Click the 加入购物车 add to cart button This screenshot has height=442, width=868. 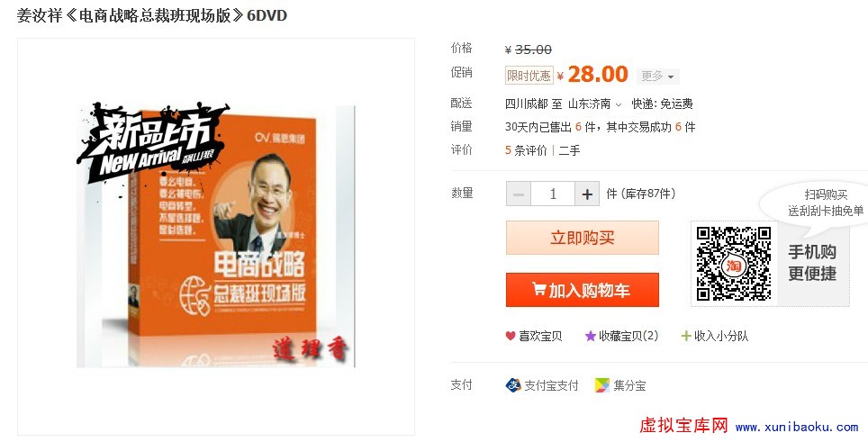coord(583,289)
